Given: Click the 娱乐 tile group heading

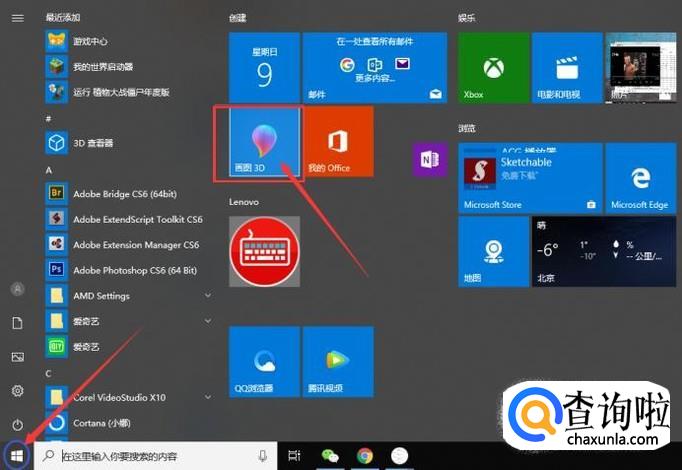Looking at the screenshot, I should (x=467, y=18).
